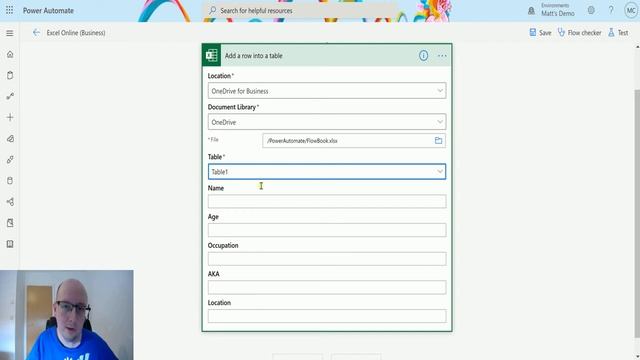
Task: Open Connectors icon in sidebar
Action: [x=10, y=160]
